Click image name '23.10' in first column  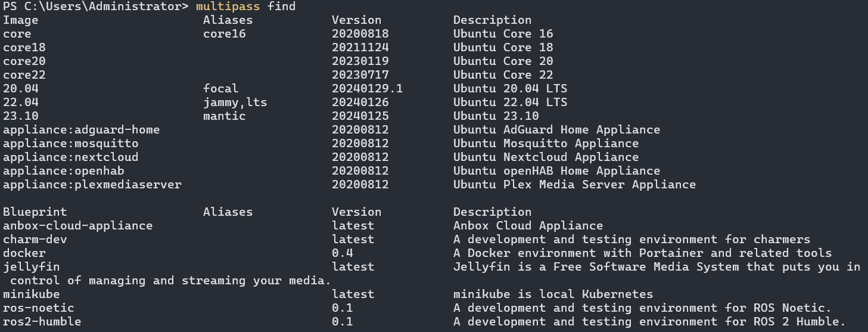click(x=21, y=116)
